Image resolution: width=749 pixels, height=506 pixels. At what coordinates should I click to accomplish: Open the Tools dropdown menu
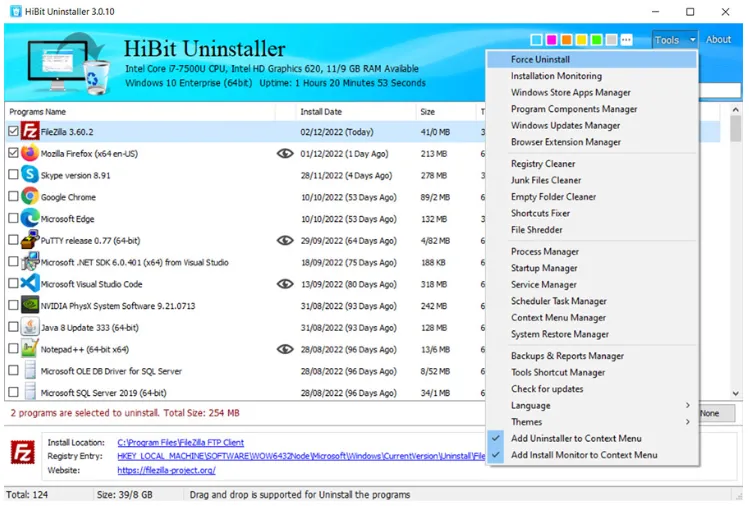point(674,40)
